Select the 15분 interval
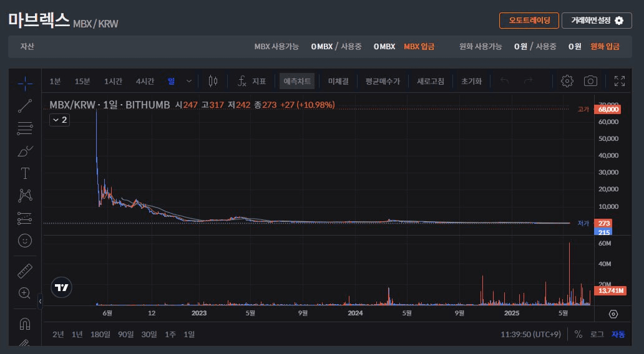The width and height of the screenshot is (644, 354). 82,81
